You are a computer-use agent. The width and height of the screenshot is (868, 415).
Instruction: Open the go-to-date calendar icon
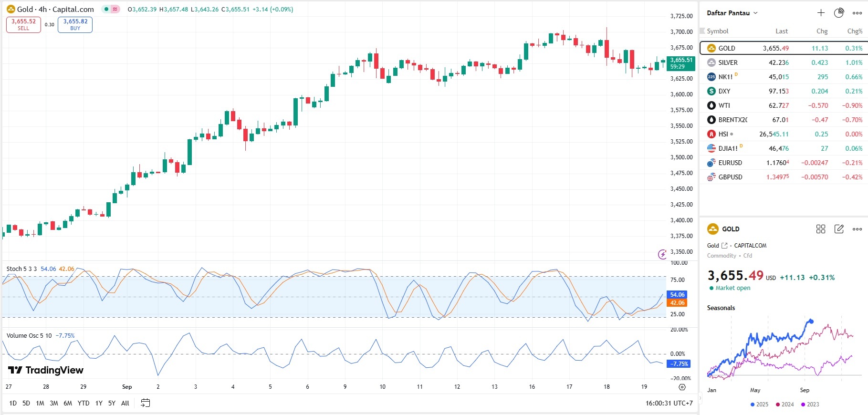point(146,403)
